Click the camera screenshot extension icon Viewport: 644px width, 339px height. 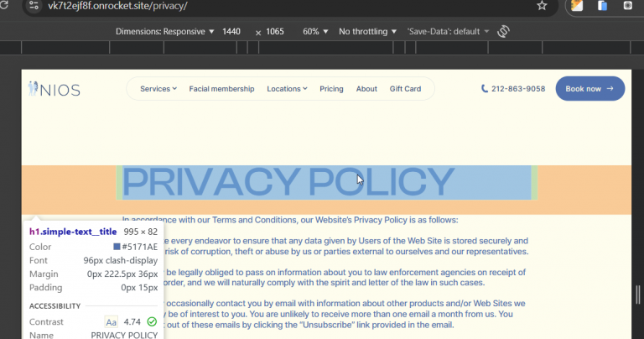pyautogui.click(x=627, y=6)
